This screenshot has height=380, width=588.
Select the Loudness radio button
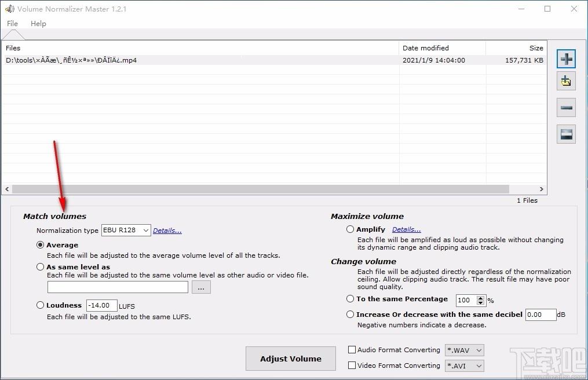pyautogui.click(x=40, y=305)
